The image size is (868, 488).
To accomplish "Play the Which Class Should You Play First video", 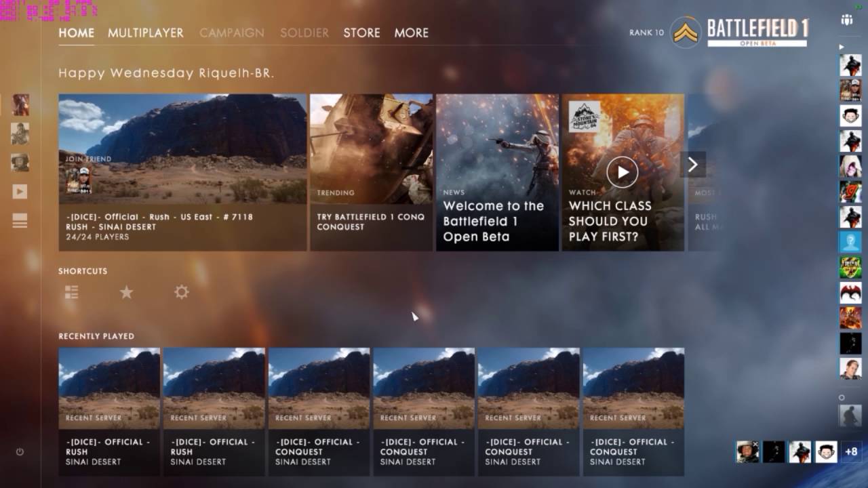I will tap(623, 172).
